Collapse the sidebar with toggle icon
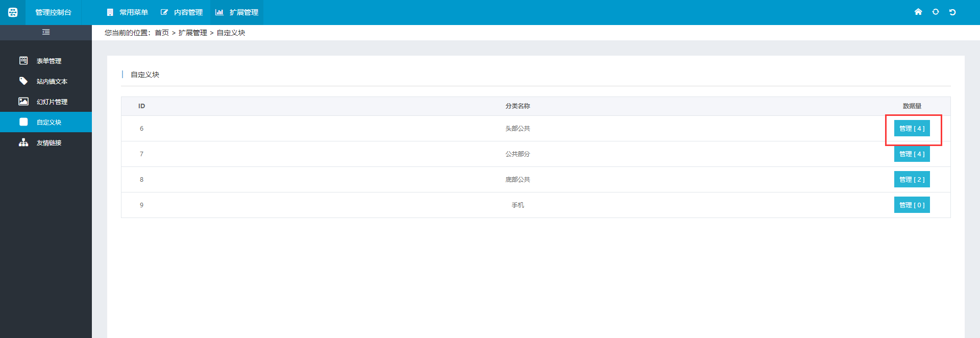Viewport: 980px width, 338px height. [46, 32]
